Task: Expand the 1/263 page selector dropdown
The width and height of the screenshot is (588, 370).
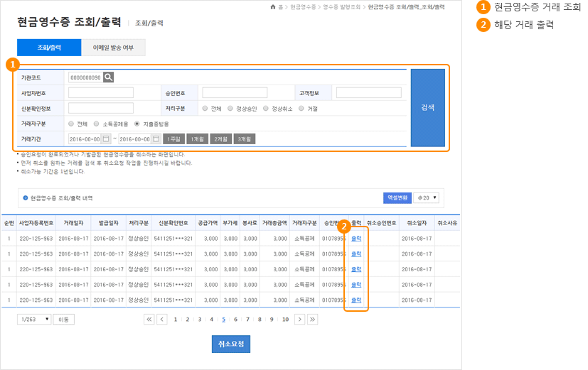Action: [x=34, y=320]
